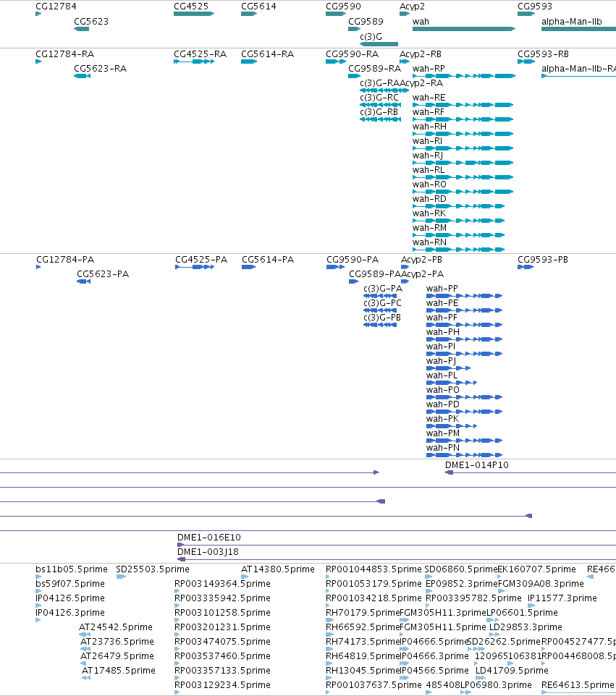This screenshot has height=696, width=616.
Task: Click the alpha-Man-IIb gene label
Action: click(572, 21)
